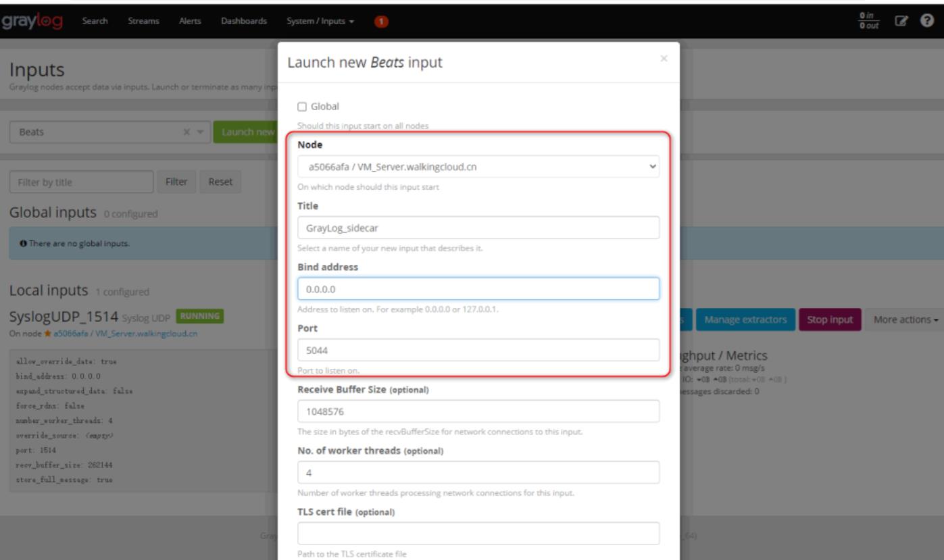The height and width of the screenshot is (560, 944).
Task: Click the Inputs page heading
Action: 38,71
